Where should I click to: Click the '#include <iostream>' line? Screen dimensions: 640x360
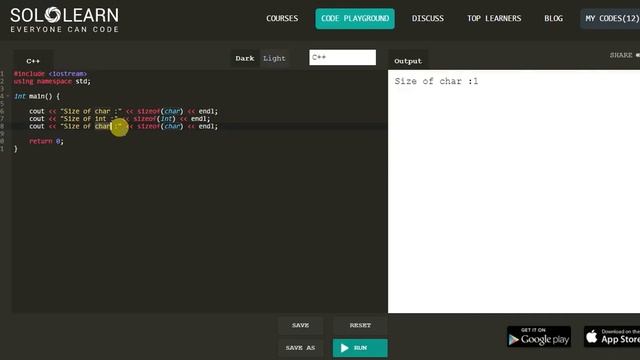point(50,74)
